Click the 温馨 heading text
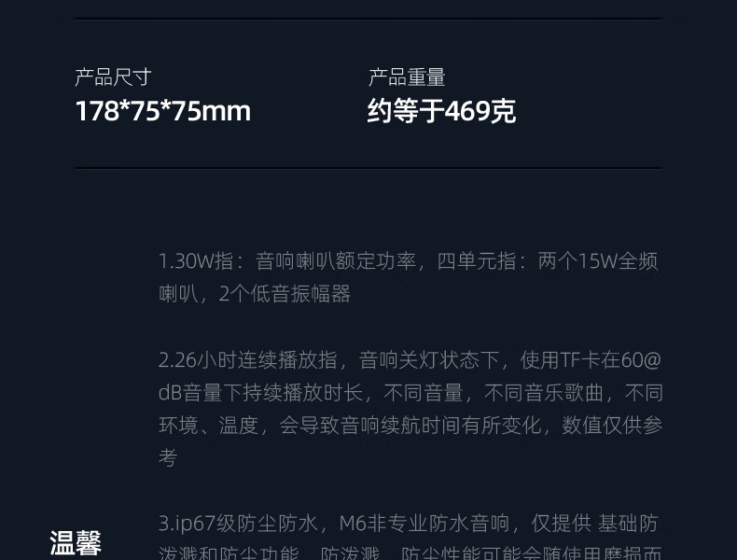 tap(76, 543)
